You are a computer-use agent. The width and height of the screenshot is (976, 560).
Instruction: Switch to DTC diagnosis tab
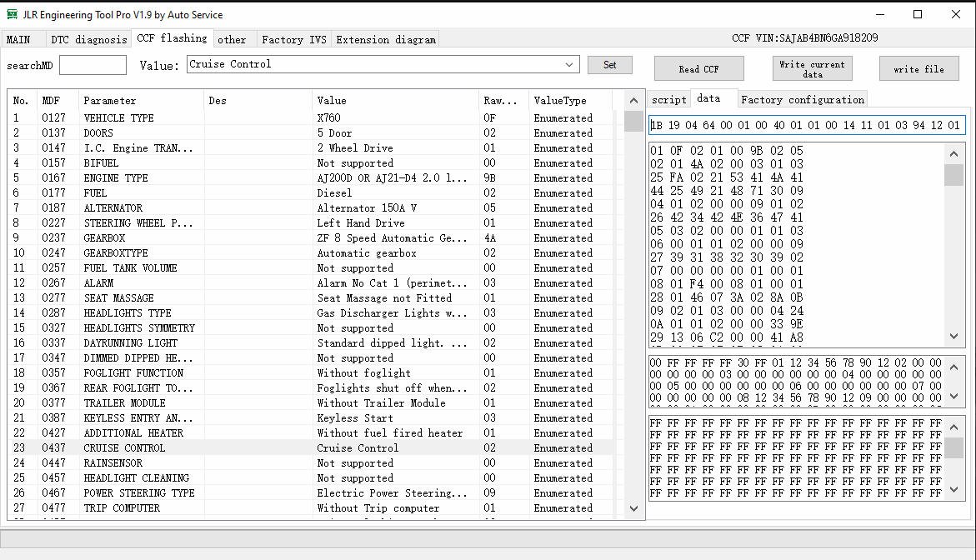point(88,39)
